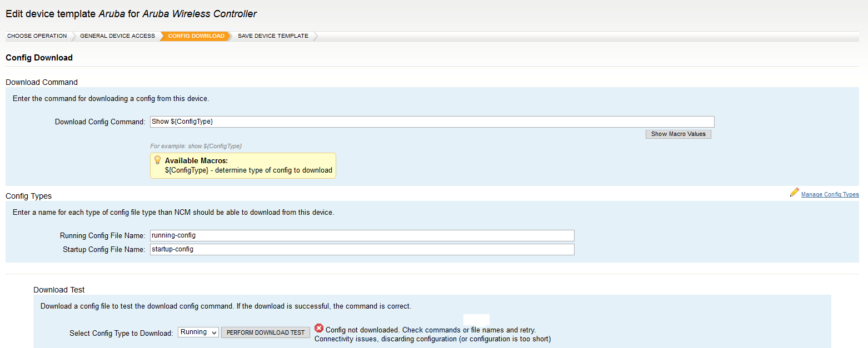868x348 pixels.
Task: Click 'Download a config file to test' instruction text
Action: tap(226, 306)
